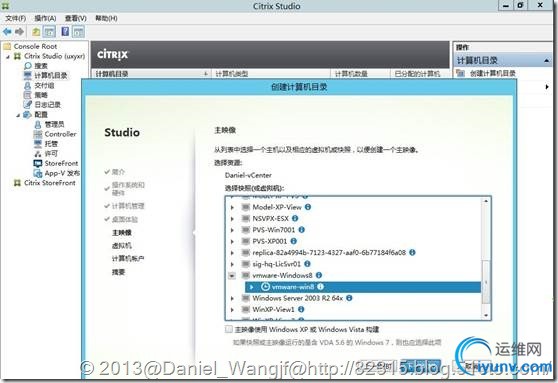Select the highlighted vmware-win8 snapshot row
Viewport: 558px width, 383px height.
[x=363, y=287]
